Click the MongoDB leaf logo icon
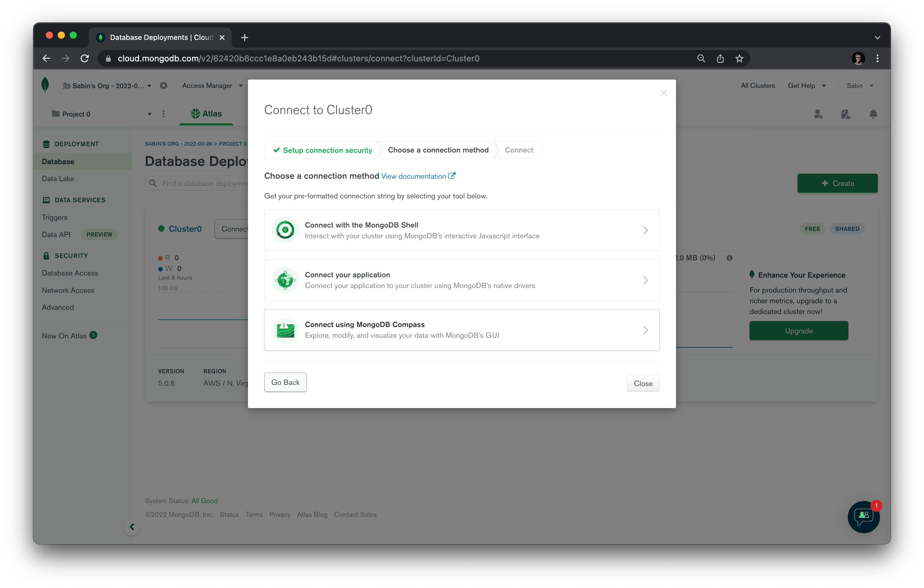This screenshot has height=588, width=924. pos(45,85)
